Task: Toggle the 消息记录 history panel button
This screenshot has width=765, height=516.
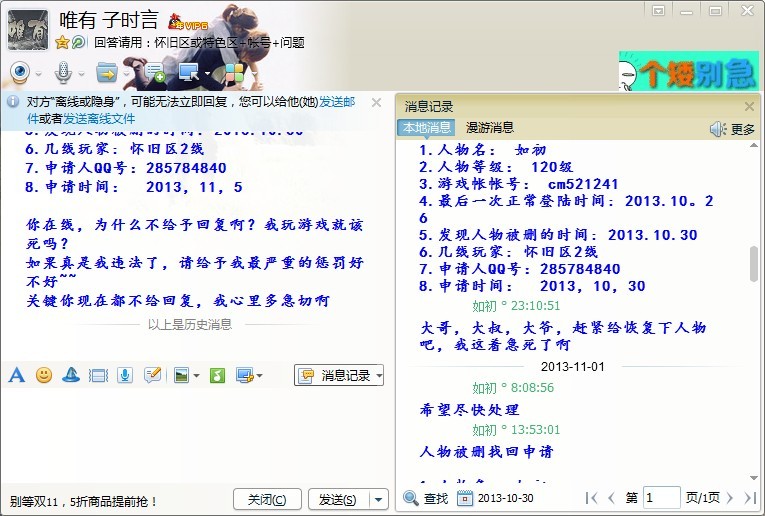Action: (x=339, y=375)
